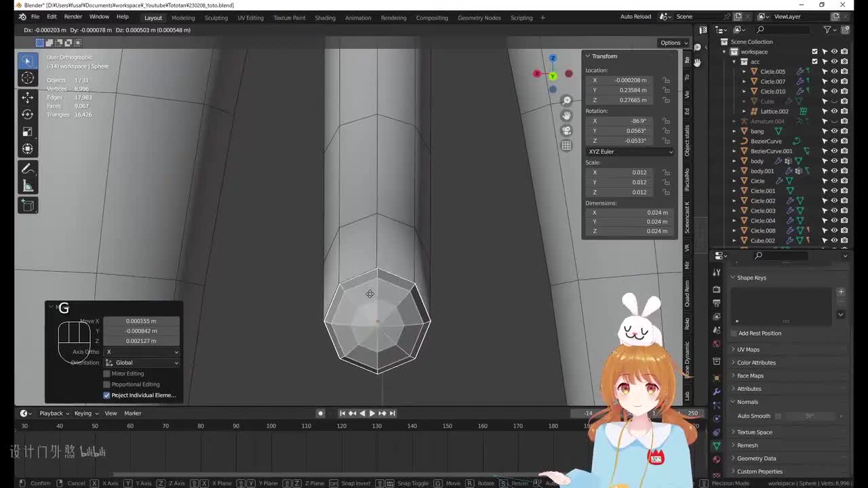Select the Transform tool
This screenshot has width=868, height=488.
point(28,148)
